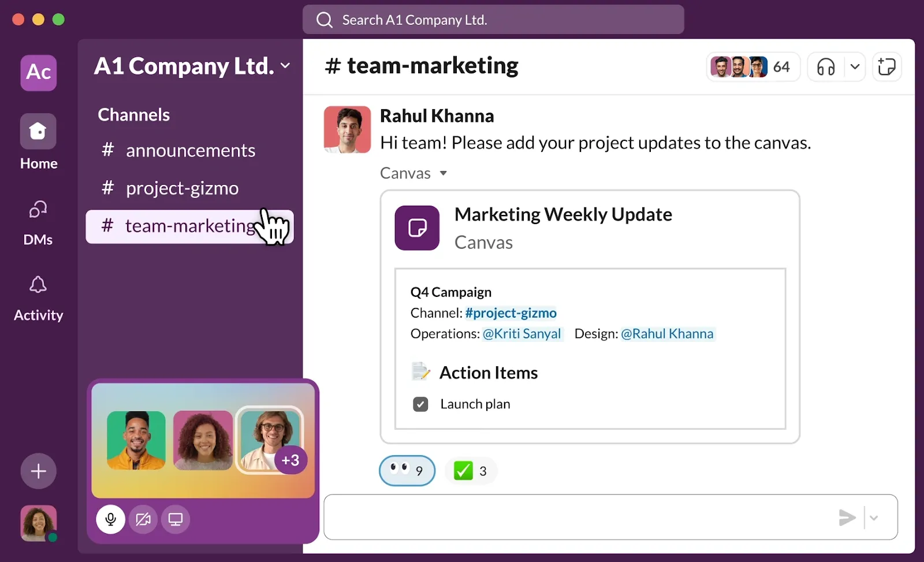Image resolution: width=924 pixels, height=562 pixels.
Task: Select the project-gizmo channel in sidebar
Action: coord(182,188)
